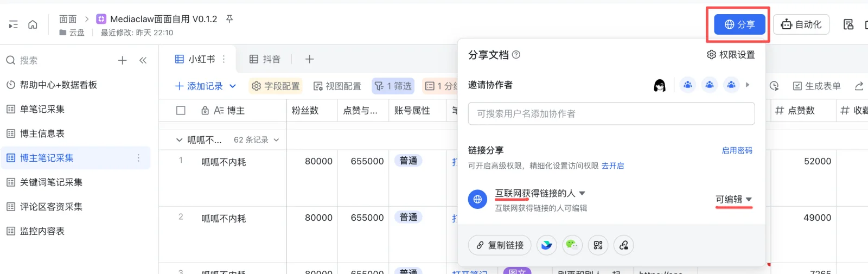Click the 博主 column header
Screen dimensions: 868x274
pyautogui.click(x=236, y=111)
